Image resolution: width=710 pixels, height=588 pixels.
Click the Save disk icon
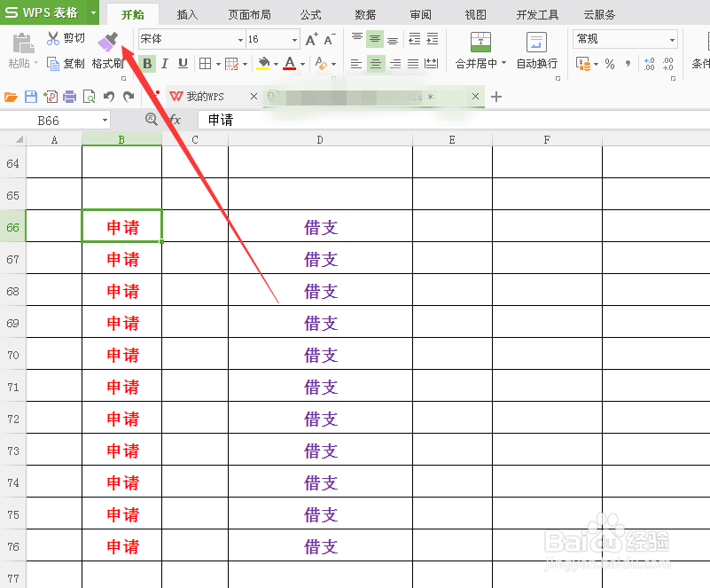31,97
